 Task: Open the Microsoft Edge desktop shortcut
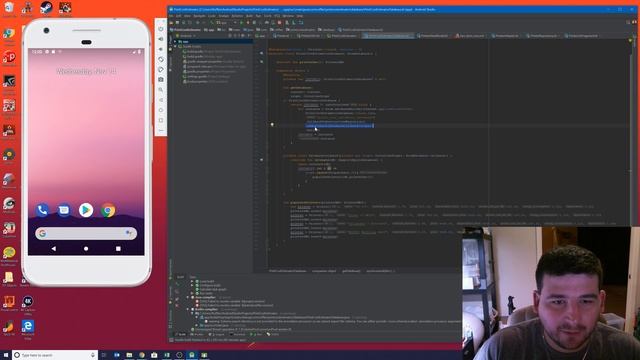point(27,329)
